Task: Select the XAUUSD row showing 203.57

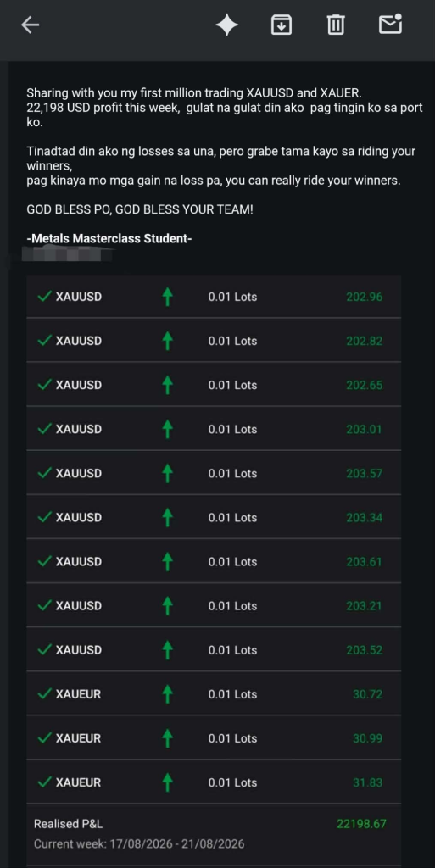Action: click(x=214, y=473)
